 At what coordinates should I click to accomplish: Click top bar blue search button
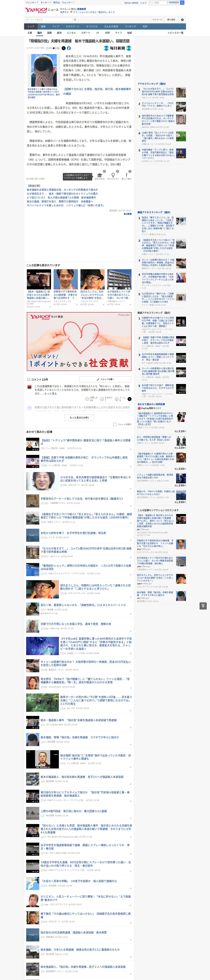(x=182, y=3)
